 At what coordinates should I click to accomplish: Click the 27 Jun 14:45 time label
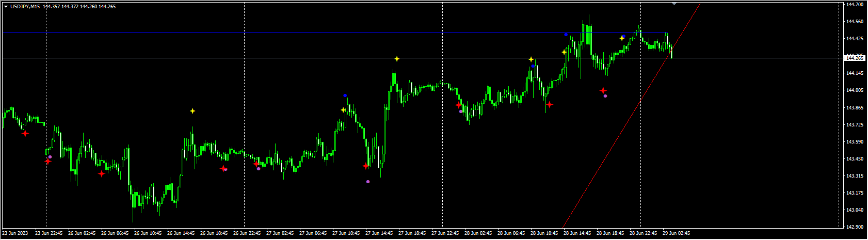pos(379,233)
